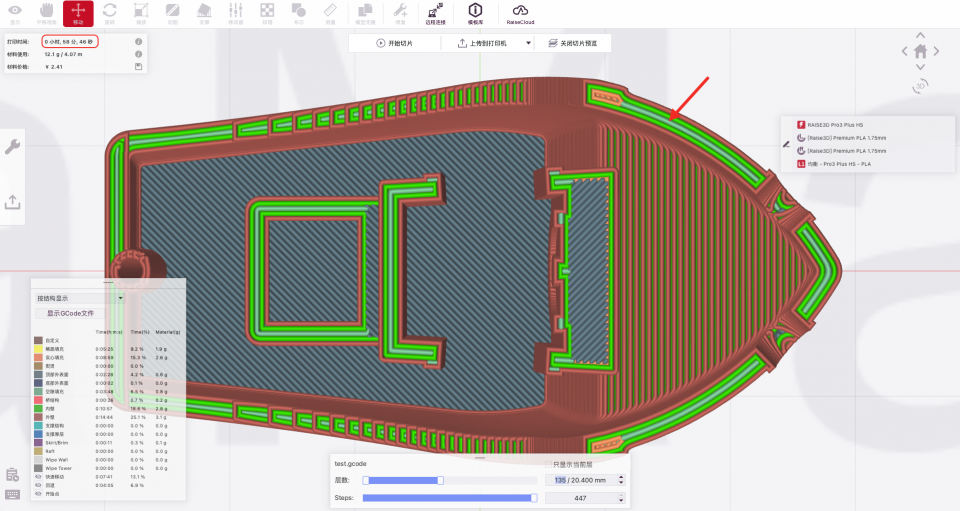960x511 pixels.
Task: Click the upload/export icon on left sidebar
Action: (13, 202)
